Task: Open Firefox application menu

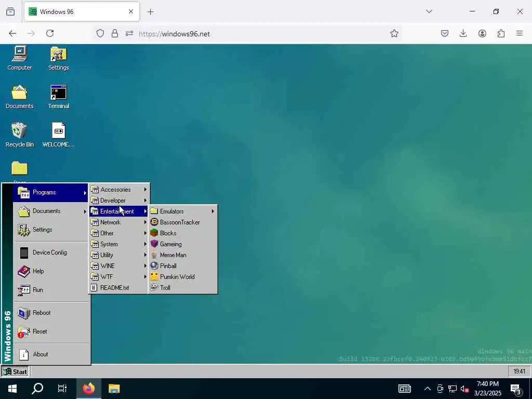Action: [520, 33]
